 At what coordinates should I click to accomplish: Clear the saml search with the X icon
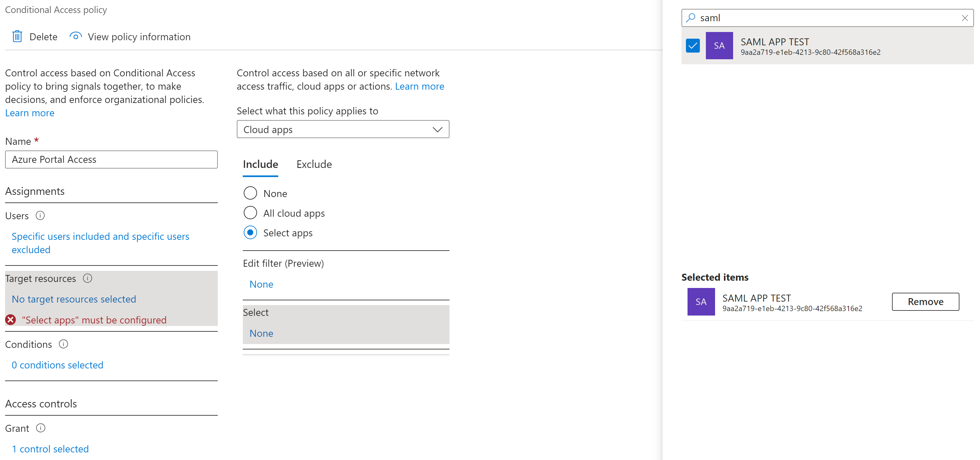[965, 18]
